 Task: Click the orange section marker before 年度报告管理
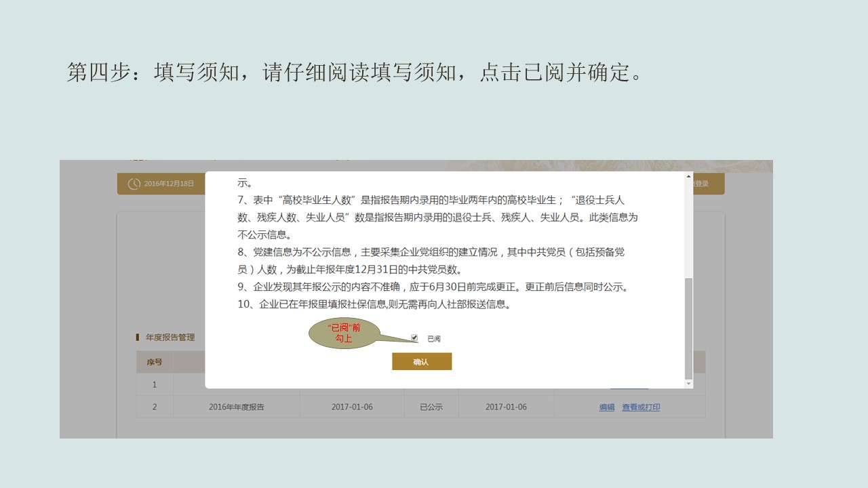tap(137, 336)
